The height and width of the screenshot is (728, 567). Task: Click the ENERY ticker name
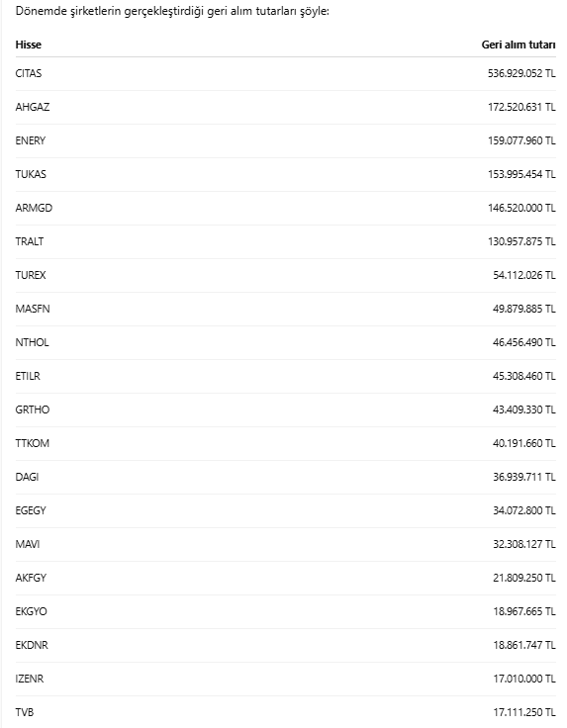(31, 140)
